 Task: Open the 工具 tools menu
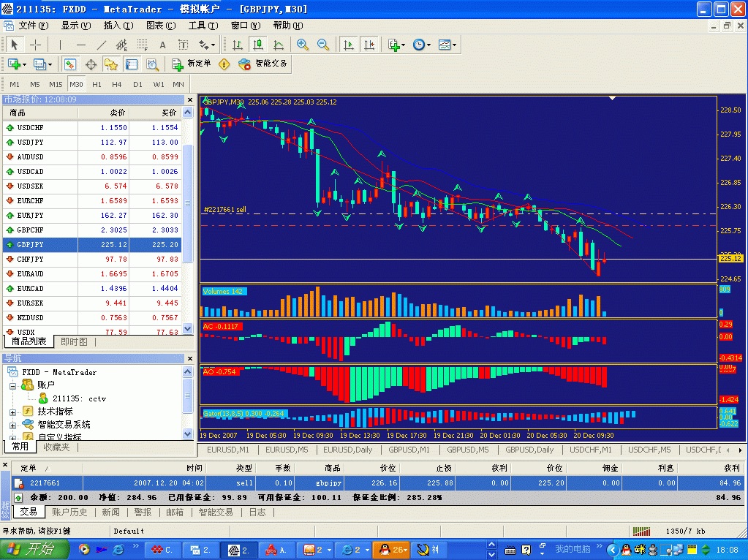[203, 26]
